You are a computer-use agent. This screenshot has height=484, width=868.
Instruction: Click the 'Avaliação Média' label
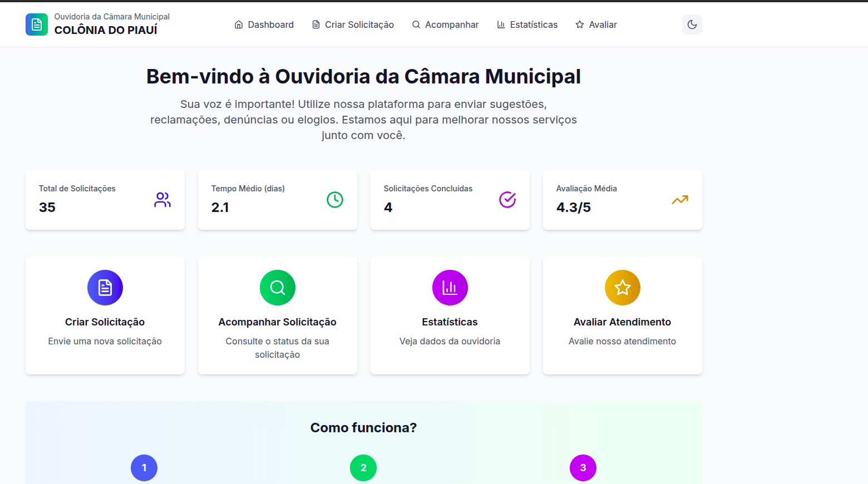[586, 189]
